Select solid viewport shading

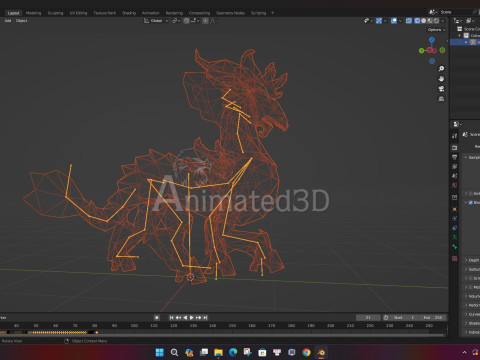[424, 21]
